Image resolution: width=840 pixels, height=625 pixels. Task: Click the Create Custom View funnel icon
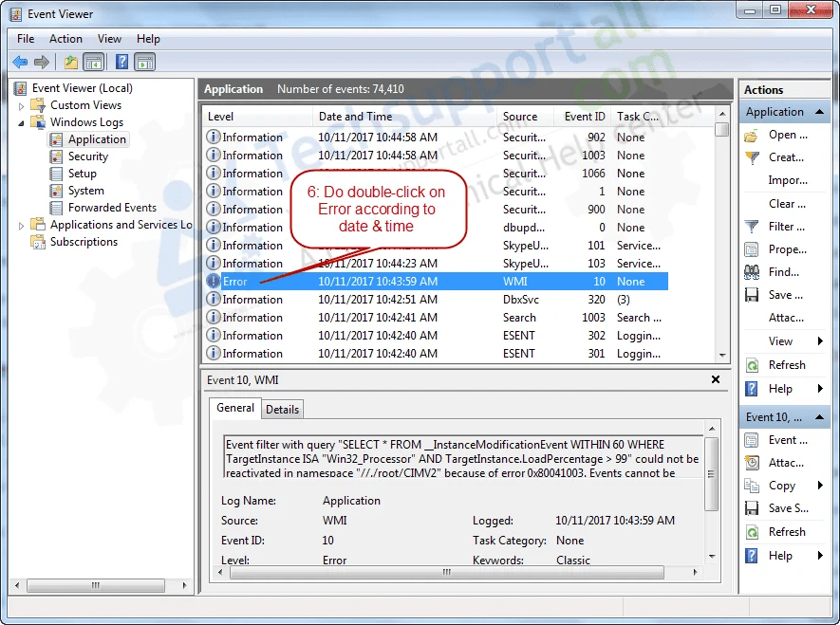[x=752, y=157]
